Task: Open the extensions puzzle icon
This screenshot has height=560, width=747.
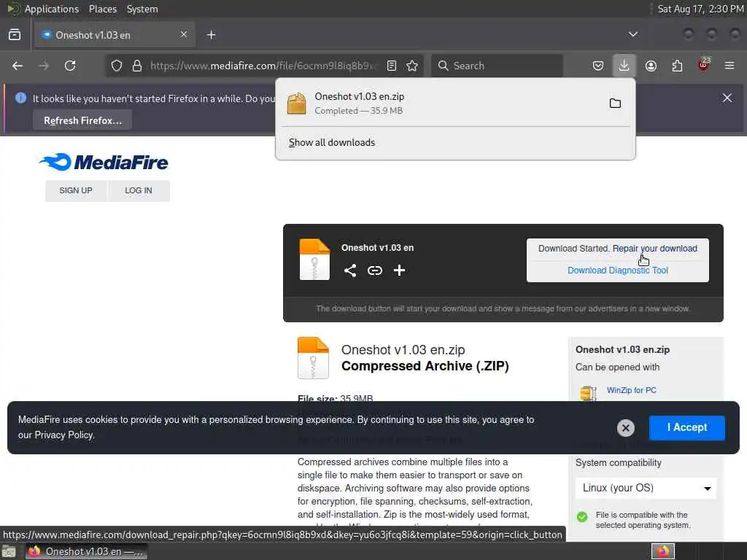Action: point(677,66)
